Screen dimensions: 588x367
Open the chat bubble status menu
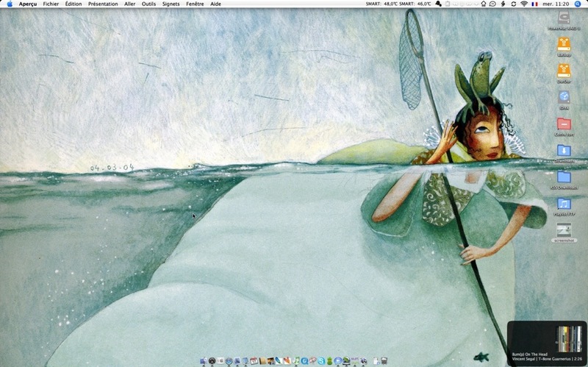[492, 4]
